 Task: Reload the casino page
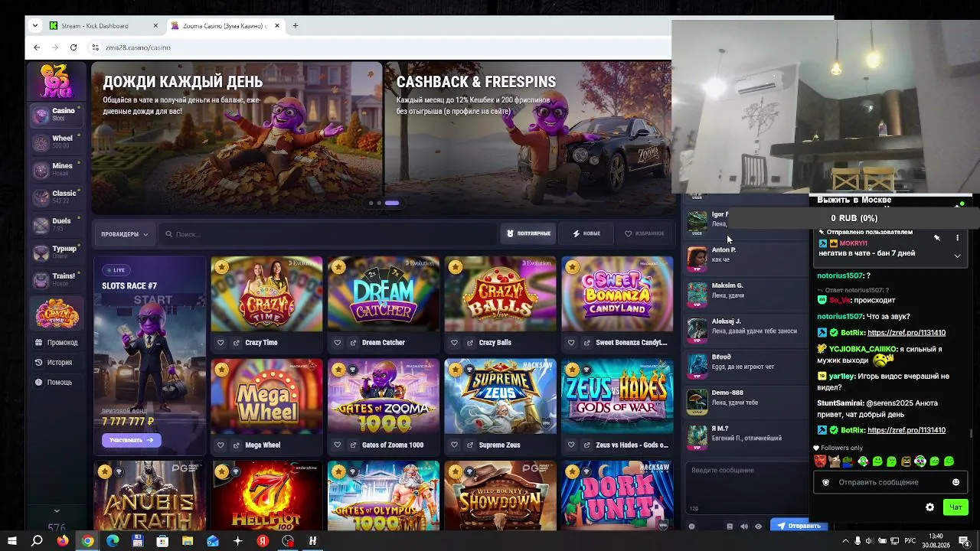pos(73,47)
